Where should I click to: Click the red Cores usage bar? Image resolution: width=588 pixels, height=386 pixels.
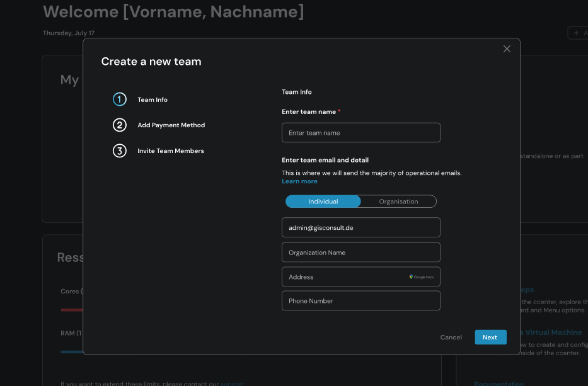coord(72,310)
